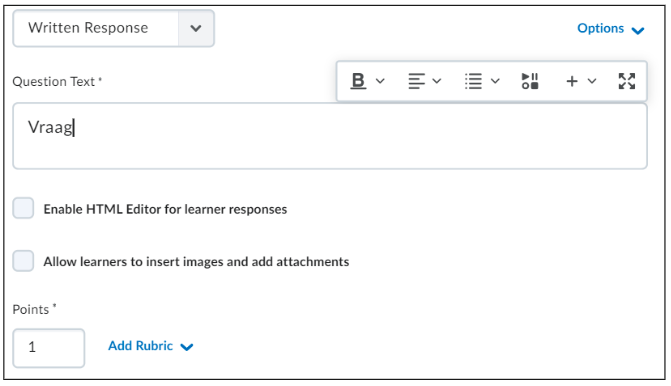
Task: Open the Add Rubric menu
Action: pyautogui.click(x=151, y=346)
